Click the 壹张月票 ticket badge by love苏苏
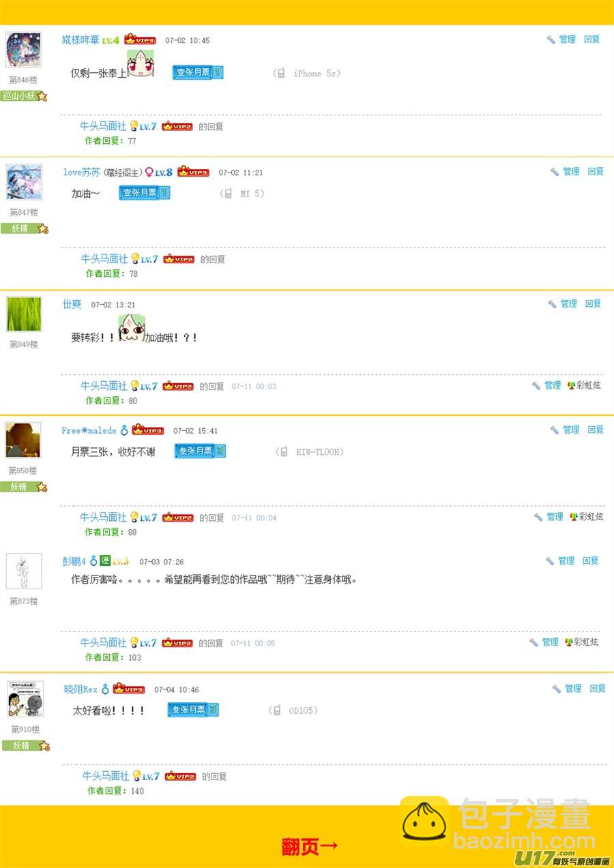 pos(144,193)
